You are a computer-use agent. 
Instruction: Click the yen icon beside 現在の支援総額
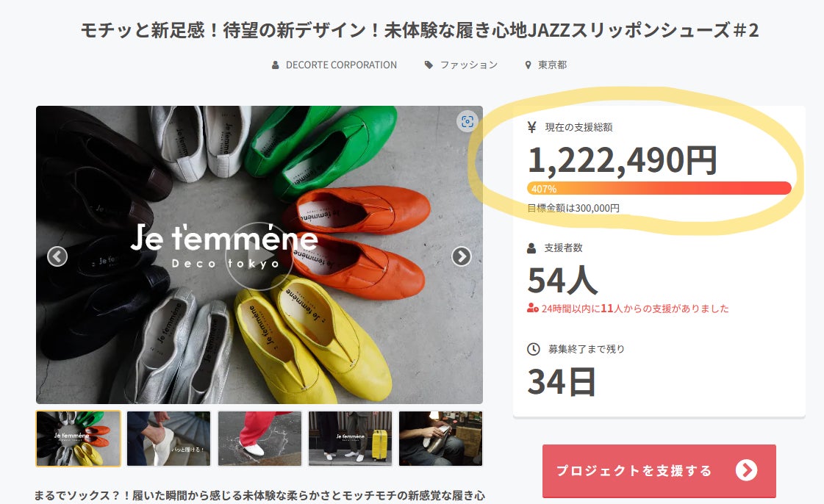(532, 127)
